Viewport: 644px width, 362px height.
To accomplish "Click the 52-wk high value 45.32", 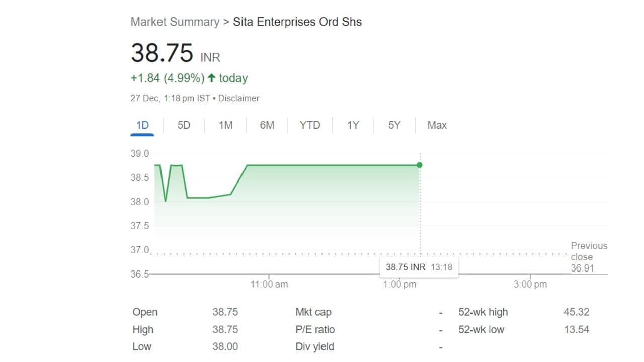I will pos(576,312).
